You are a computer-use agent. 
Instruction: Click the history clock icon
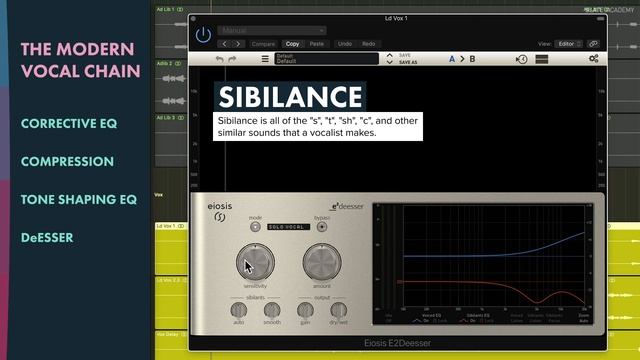pos(521,60)
